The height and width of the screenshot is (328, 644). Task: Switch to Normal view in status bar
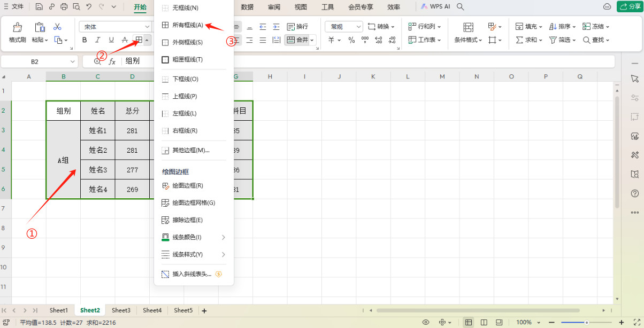click(x=469, y=322)
